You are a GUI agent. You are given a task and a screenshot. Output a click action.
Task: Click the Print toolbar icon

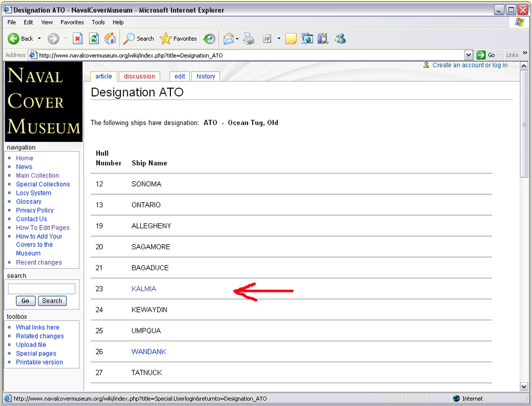[249, 39]
